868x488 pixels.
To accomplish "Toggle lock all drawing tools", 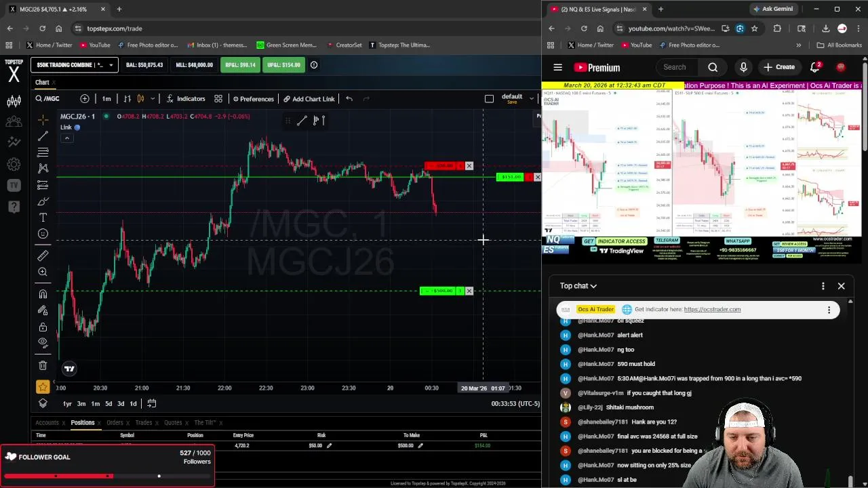I will (43, 327).
